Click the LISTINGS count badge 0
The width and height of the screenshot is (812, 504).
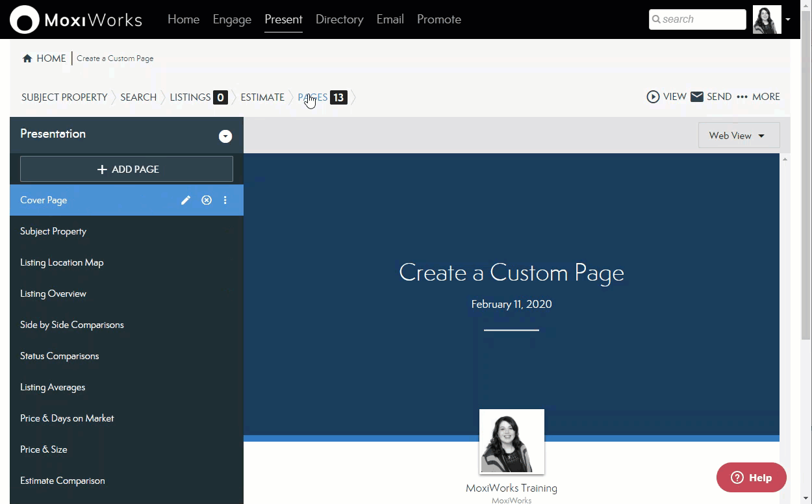coord(220,97)
